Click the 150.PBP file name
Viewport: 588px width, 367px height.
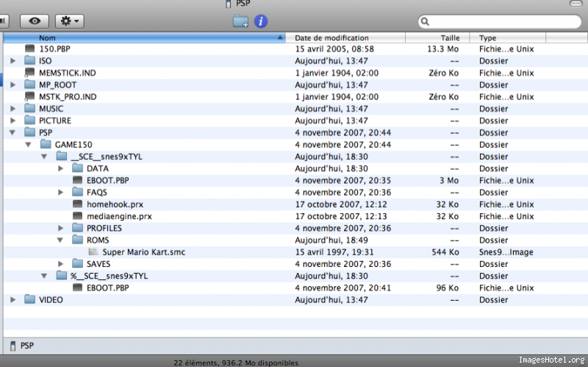tap(54, 49)
